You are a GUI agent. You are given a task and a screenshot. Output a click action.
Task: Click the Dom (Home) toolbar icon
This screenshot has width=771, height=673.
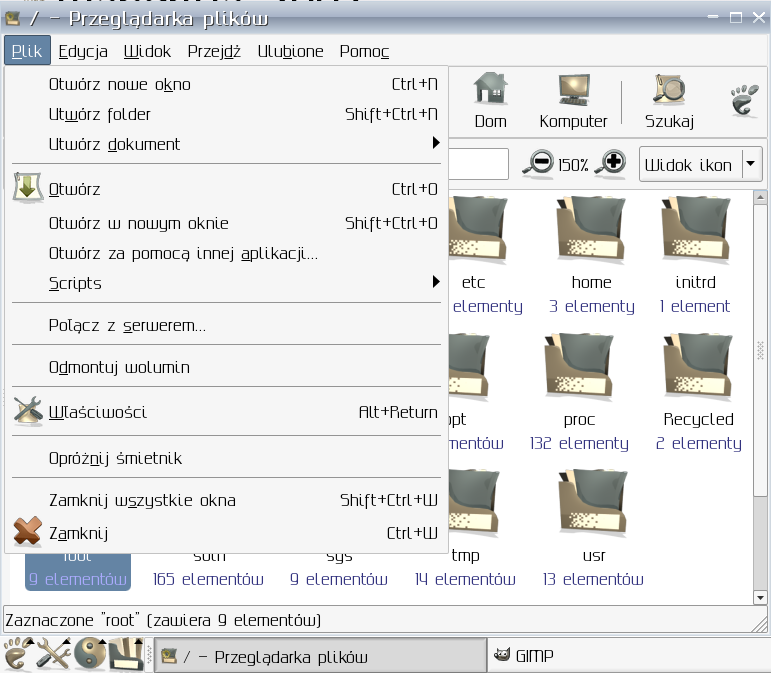pyautogui.click(x=490, y=101)
